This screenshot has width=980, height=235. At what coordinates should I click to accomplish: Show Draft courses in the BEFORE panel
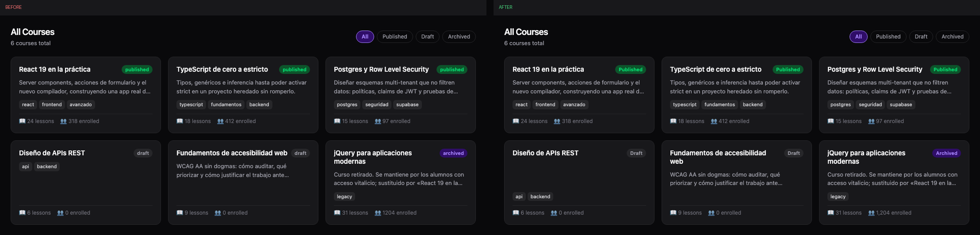coord(427,37)
